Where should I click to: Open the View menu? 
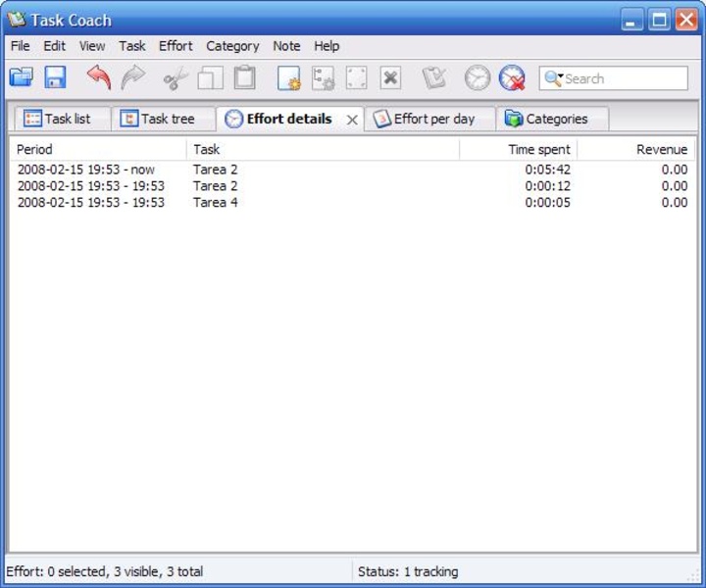pos(92,46)
